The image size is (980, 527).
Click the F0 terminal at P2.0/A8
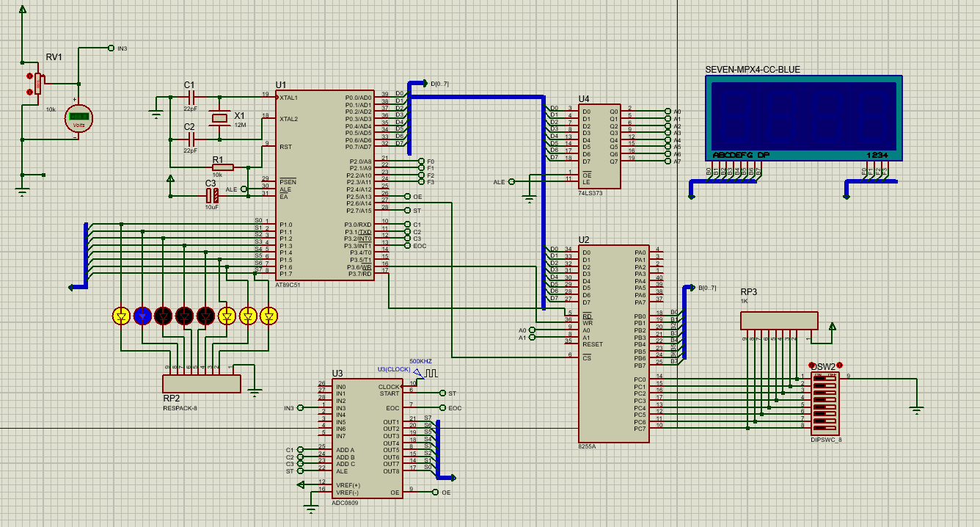tap(421, 161)
